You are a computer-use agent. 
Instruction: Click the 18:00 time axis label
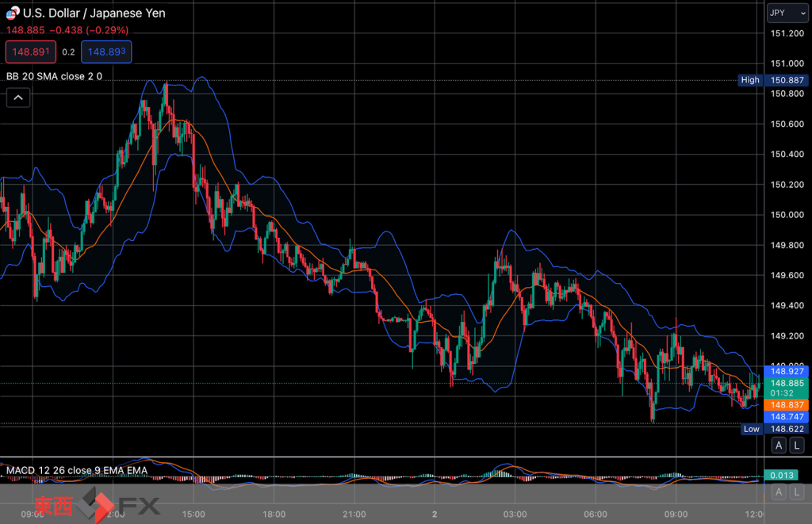[274, 514]
